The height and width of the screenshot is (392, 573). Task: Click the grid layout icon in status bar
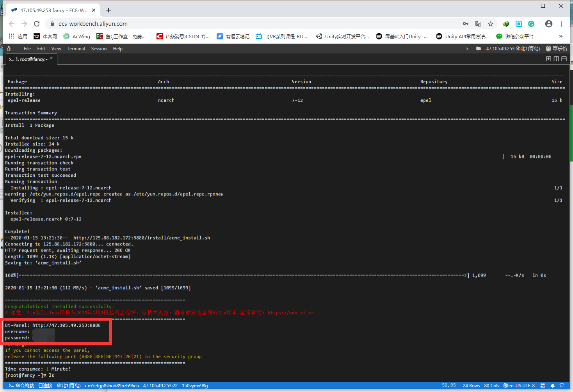pyautogui.click(x=543, y=386)
